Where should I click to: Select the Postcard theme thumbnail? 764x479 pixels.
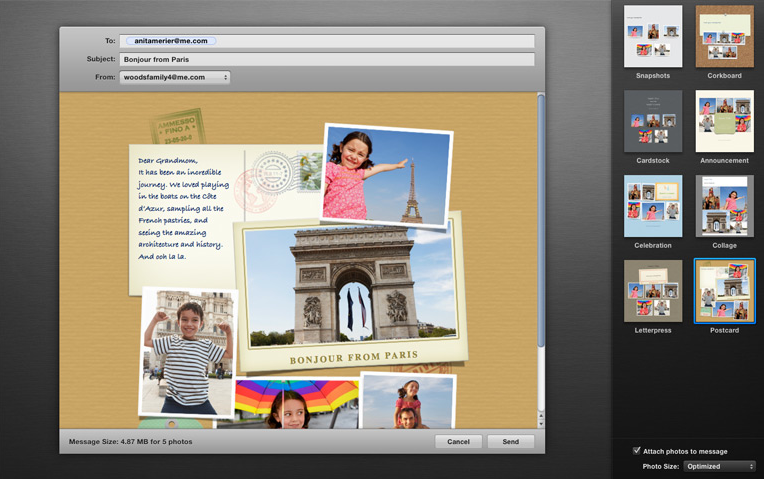tap(724, 291)
